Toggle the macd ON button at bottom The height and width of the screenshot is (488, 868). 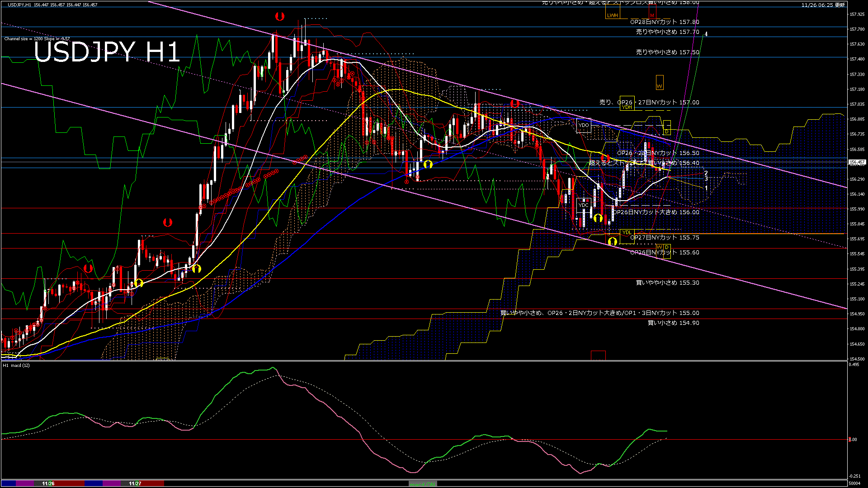[x=422, y=484]
